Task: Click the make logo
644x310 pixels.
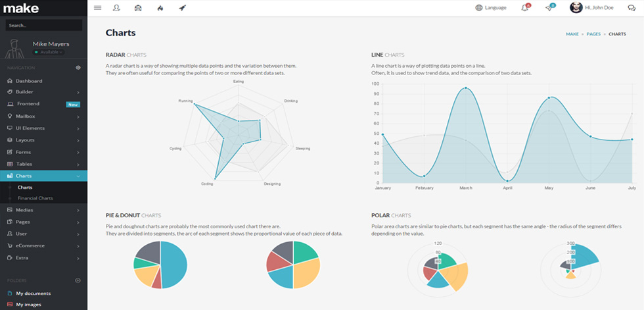Action: [20, 8]
